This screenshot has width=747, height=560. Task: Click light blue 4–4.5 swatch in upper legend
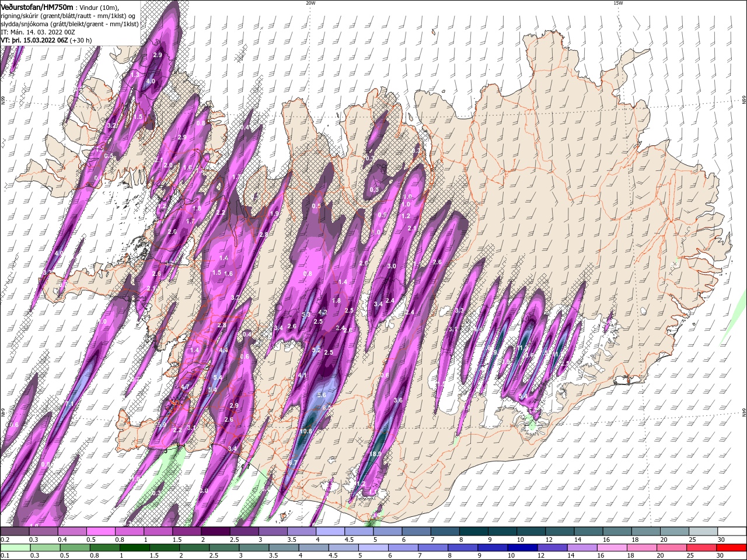click(329, 531)
